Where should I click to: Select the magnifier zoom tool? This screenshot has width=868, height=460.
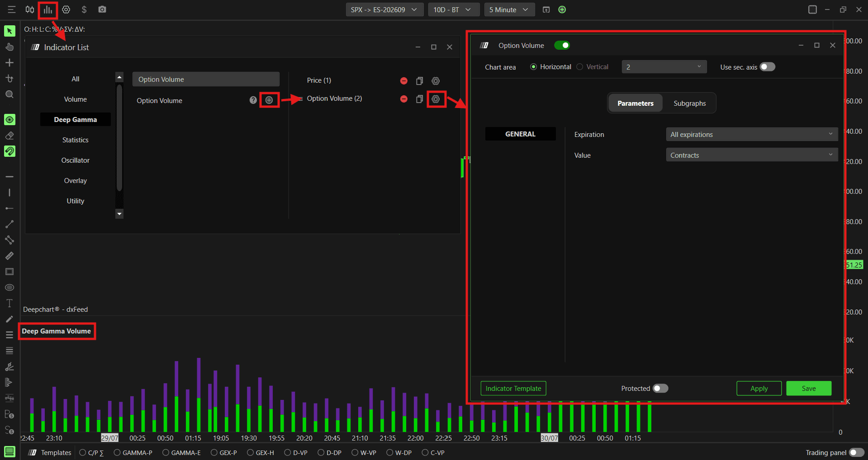coord(9,94)
